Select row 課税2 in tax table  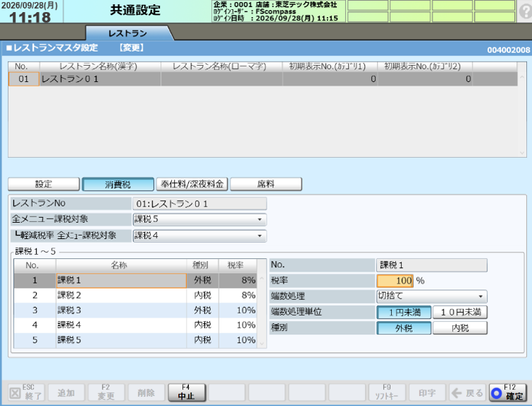click(x=135, y=295)
